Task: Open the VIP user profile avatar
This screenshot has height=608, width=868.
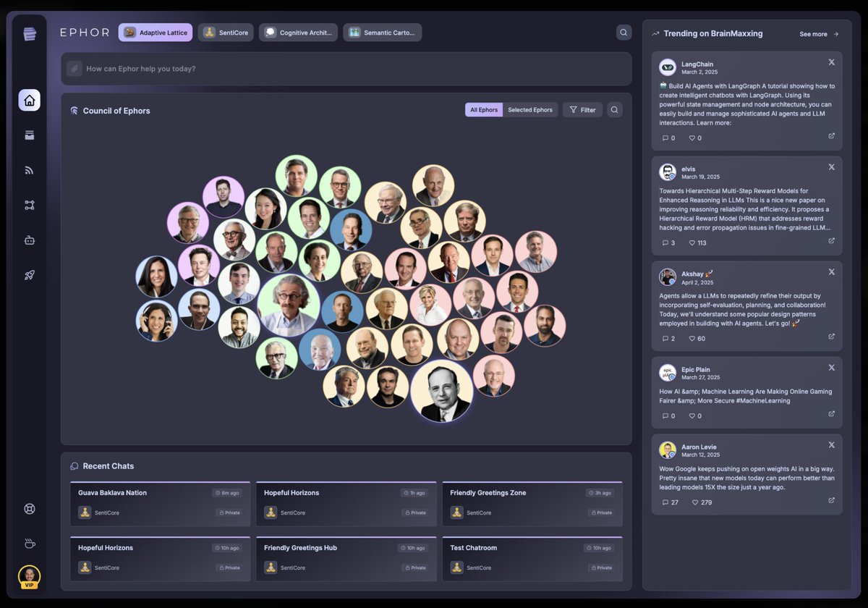Action: [30, 577]
